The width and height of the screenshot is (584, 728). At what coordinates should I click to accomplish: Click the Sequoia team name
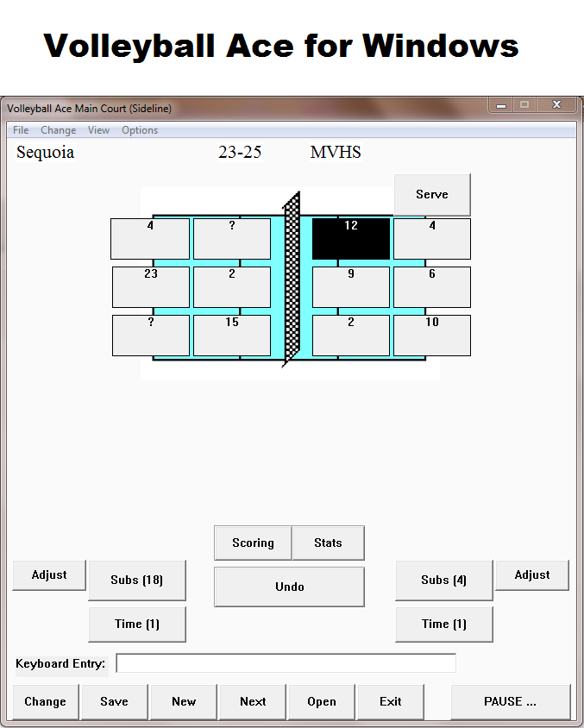tap(46, 153)
